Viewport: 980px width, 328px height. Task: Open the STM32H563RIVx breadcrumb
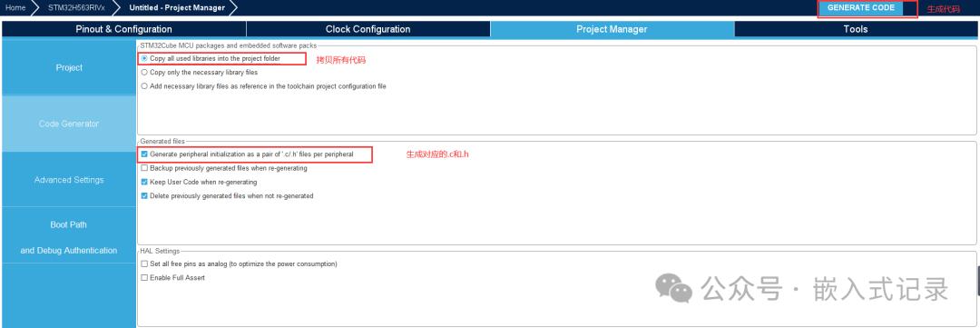76,8
